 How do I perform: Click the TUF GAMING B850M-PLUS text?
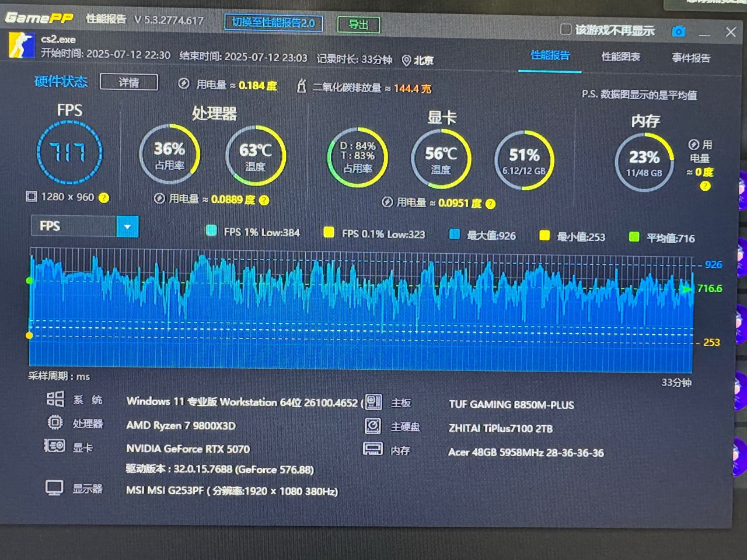(511, 405)
